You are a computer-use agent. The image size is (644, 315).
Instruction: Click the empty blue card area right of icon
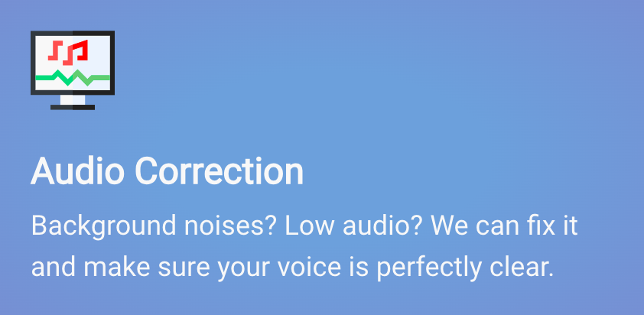pos(382,70)
